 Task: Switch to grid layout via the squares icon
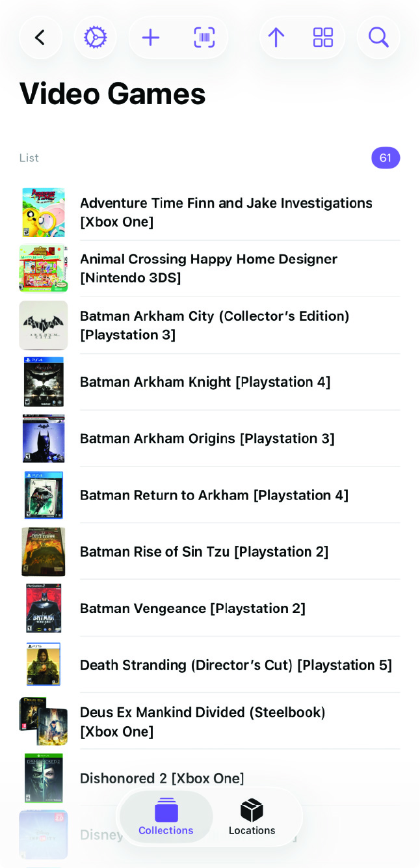322,37
